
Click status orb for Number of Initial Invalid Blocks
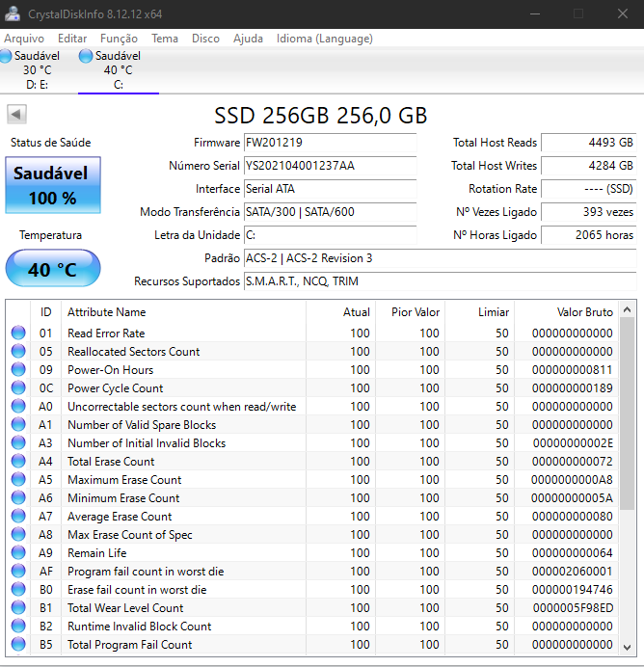(18, 442)
